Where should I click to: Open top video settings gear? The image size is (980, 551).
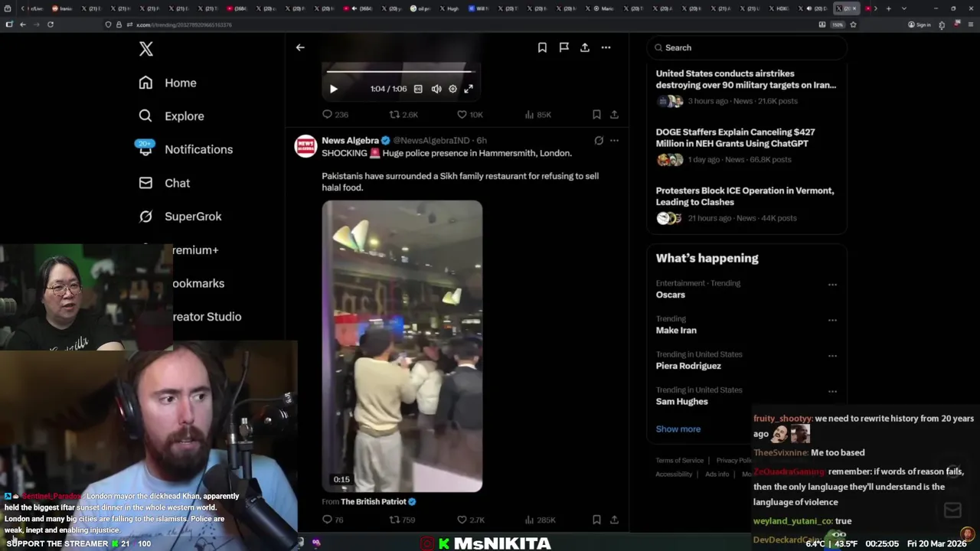coord(452,89)
